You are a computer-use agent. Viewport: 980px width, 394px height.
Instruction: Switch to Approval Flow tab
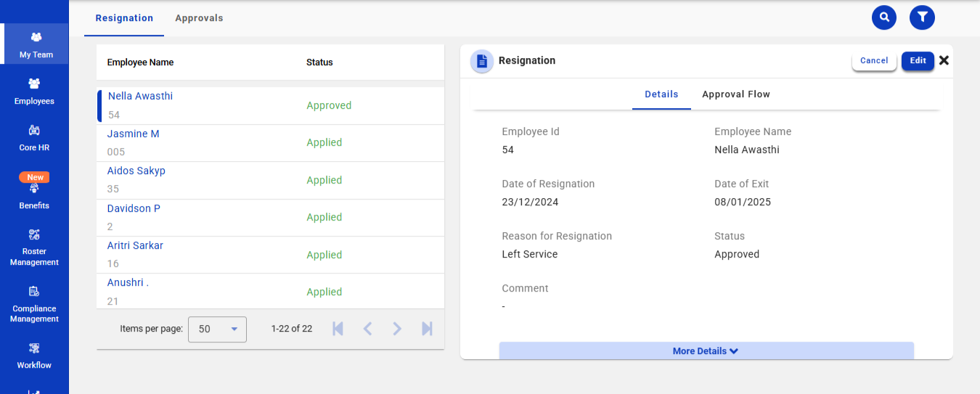pos(735,94)
